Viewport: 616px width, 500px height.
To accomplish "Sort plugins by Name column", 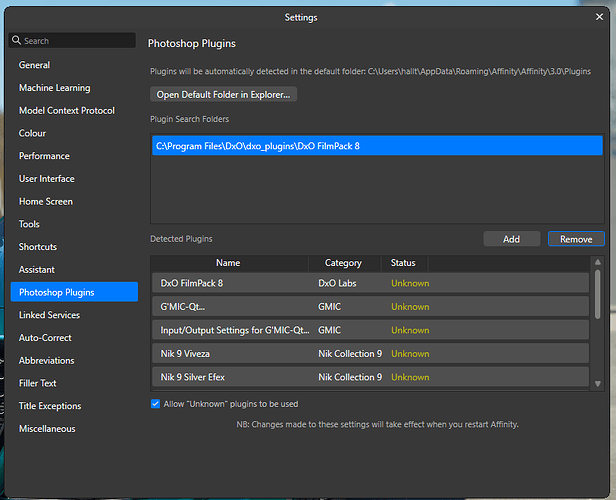I will point(230,263).
